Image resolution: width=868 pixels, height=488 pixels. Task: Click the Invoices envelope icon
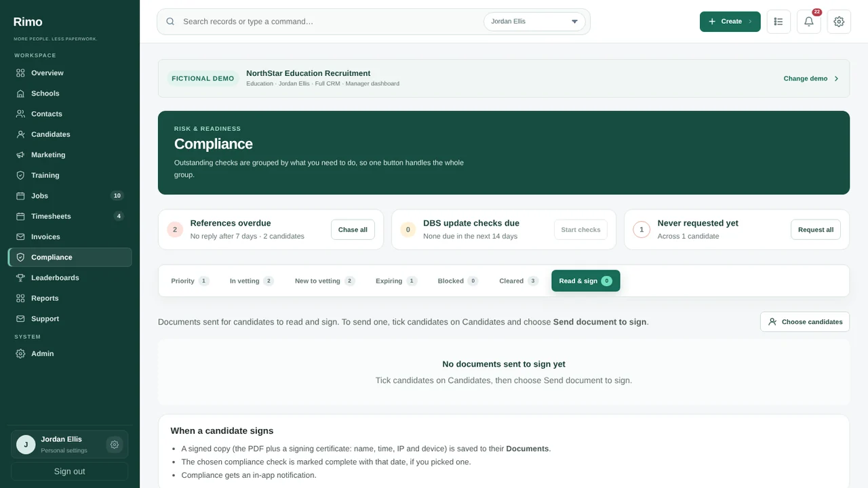pos(20,237)
